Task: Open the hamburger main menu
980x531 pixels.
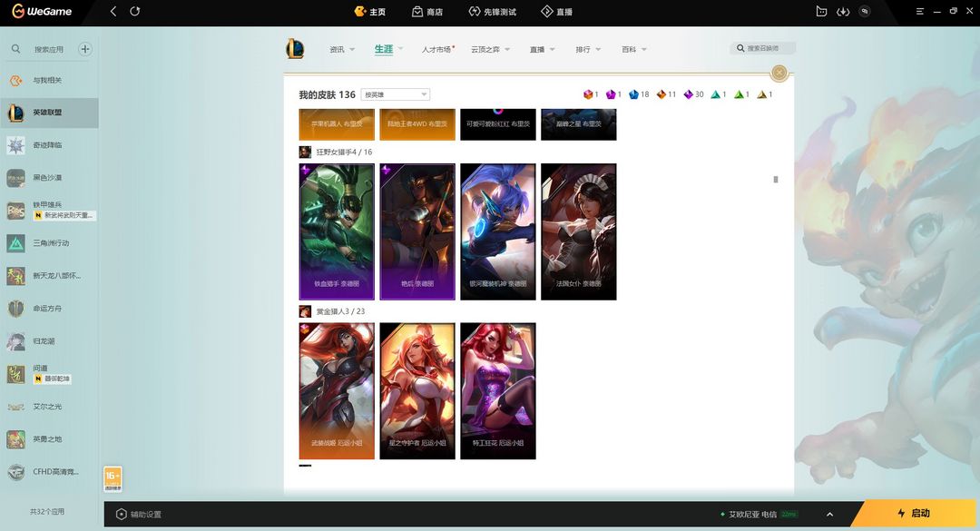Action: point(919,11)
